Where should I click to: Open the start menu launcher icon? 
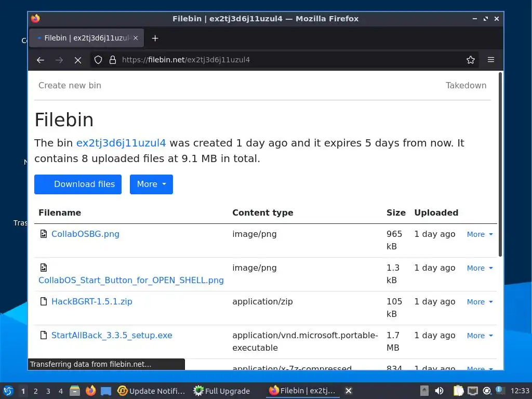[8, 391]
